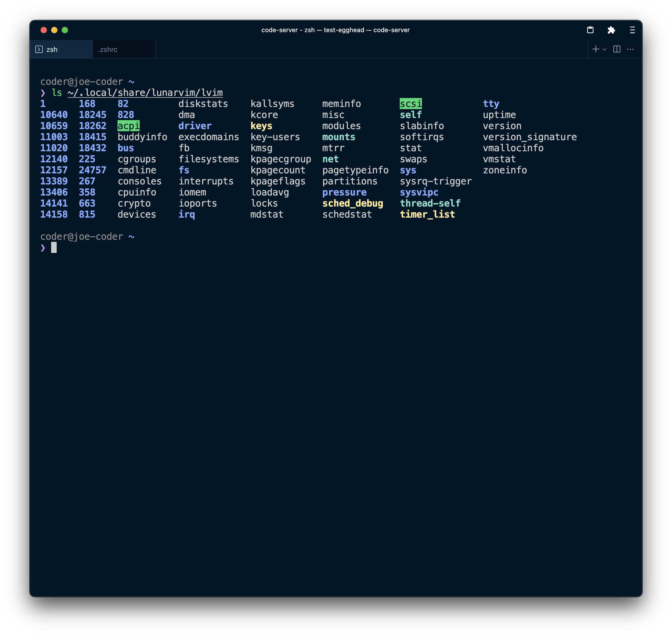Open the clipboard icon in the title bar
This screenshot has height=636, width=672.
pos(591,30)
